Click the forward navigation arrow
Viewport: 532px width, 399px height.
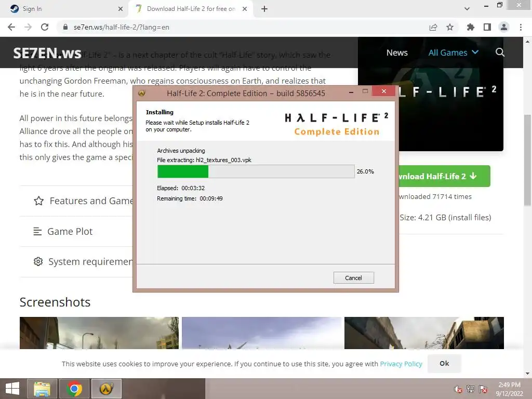click(28, 27)
